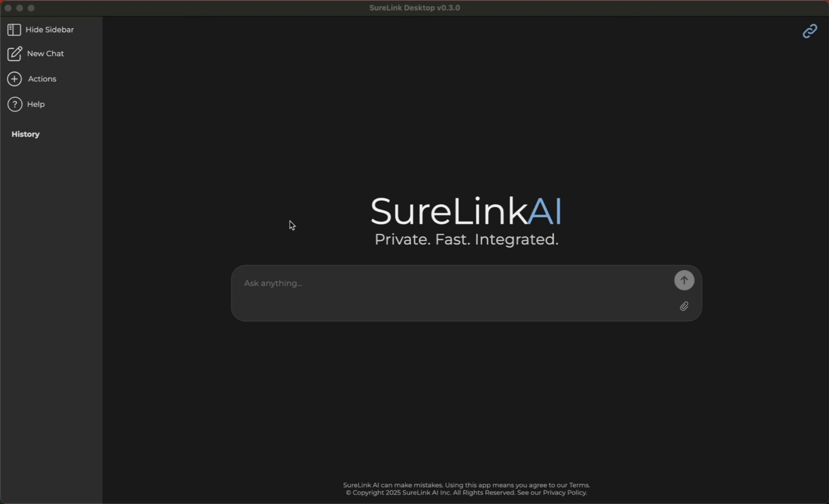
Task: Maximize the window with the third window button
Action: point(31,8)
